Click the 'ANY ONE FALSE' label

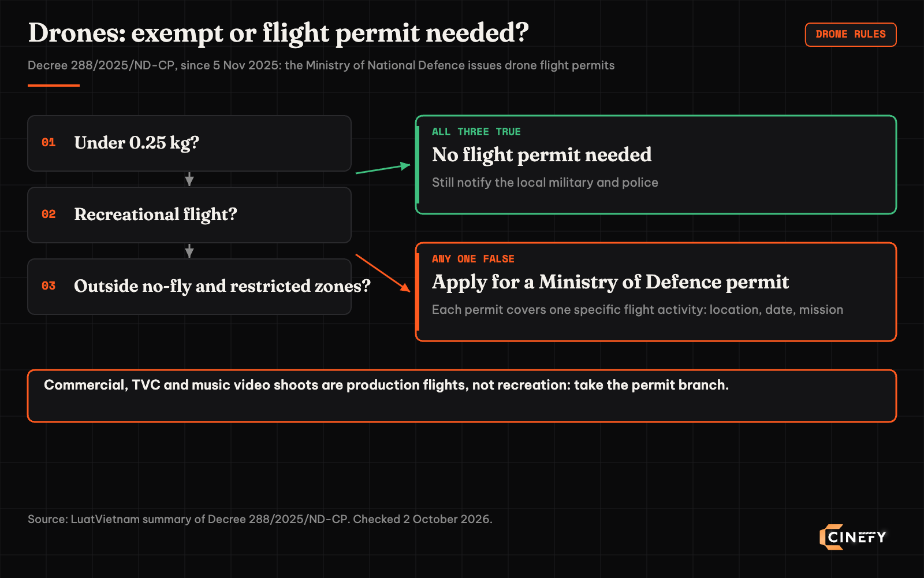[x=473, y=259]
